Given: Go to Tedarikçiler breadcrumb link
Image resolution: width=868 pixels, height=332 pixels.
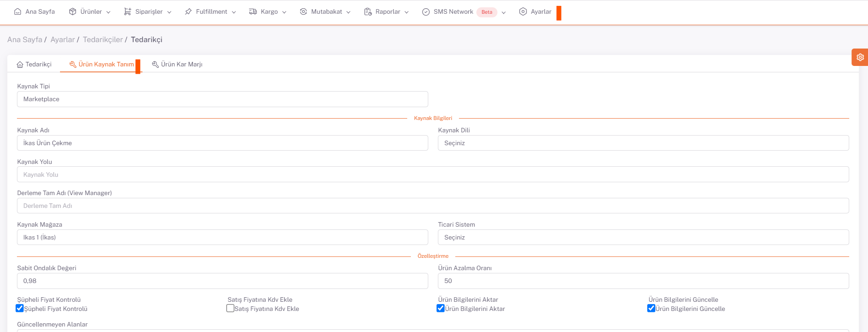Looking at the screenshot, I should (x=103, y=40).
